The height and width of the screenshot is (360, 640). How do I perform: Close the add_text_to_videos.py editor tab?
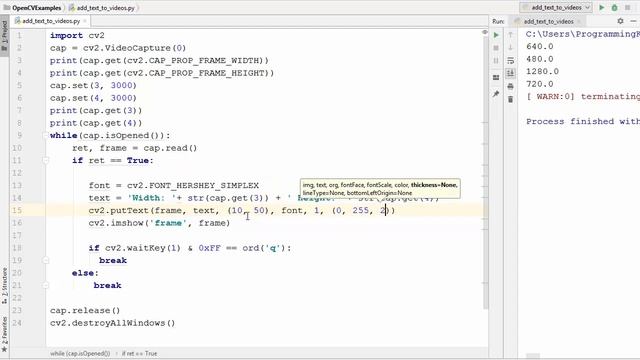[85, 21]
